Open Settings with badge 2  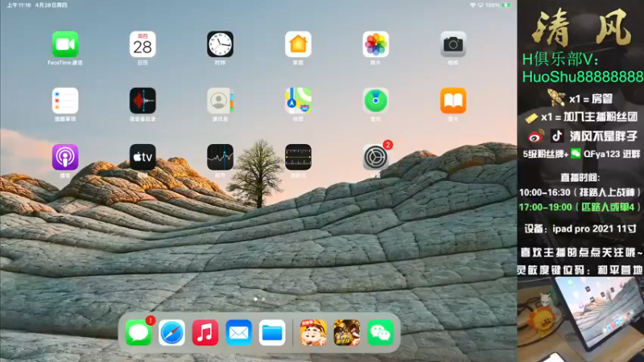click(x=375, y=157)
